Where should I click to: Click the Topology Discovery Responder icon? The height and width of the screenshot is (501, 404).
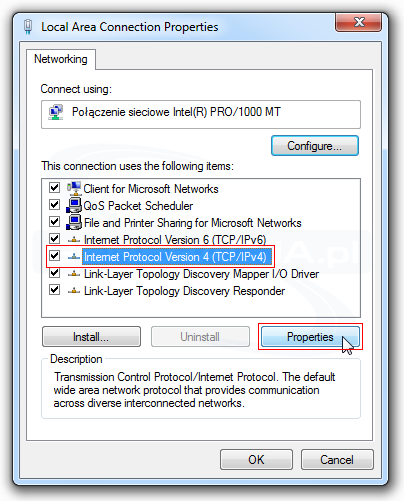coord(74,291)
